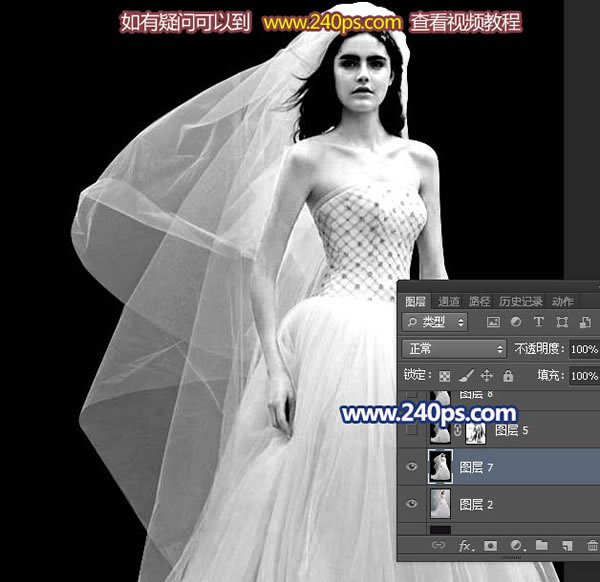Image resolution: width=600 pixels, height=582 pixels.
Task: Click the pixel layer filter icon
Action: tap(493, 322)
